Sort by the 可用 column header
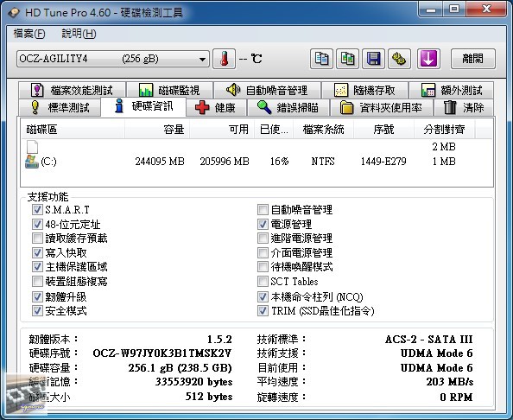The image size is (513, 420). click(x=222, y=129)
